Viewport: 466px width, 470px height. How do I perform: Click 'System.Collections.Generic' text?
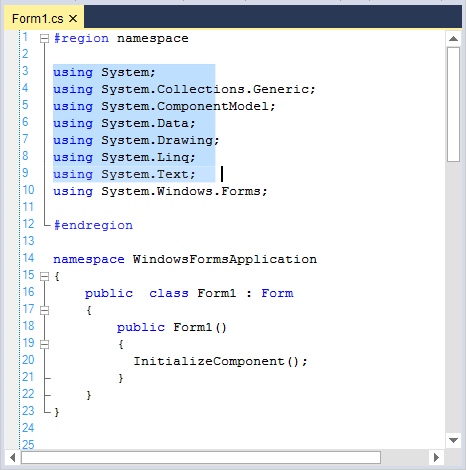click(x=205, y=89)
